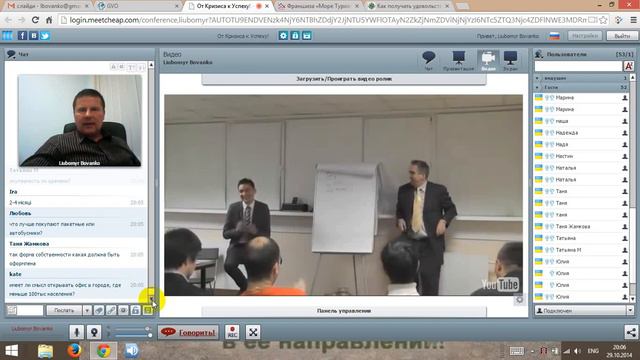Viewport: 640px width, 360px height.
Task: Click the calendar icon in header
Action: (307, 36)
